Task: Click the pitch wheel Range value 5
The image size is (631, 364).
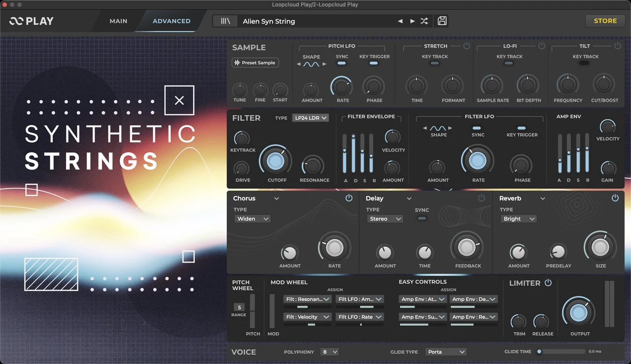Action: (x=240, y=307)
